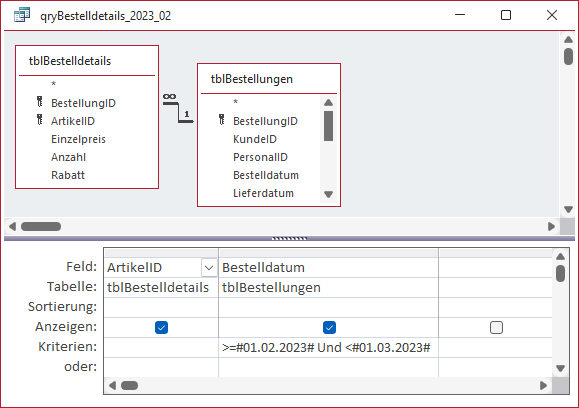The height and width of the screenshot is (408, 579).
Task: Select BestellungID field in tblBestellungen
Action: point(265,121)
